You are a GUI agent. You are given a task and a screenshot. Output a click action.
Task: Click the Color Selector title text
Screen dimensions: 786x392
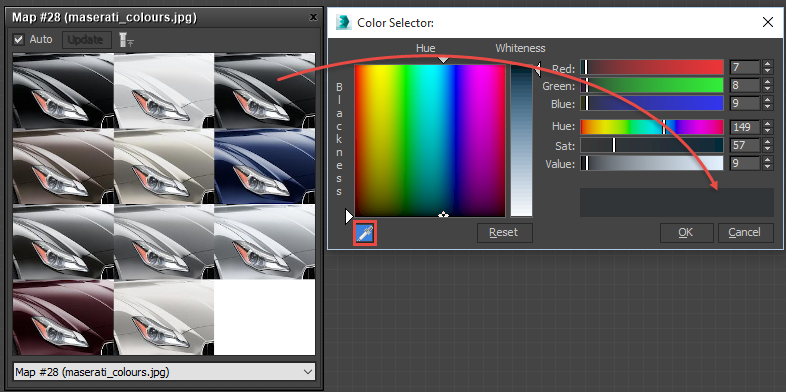click(396, 23)
